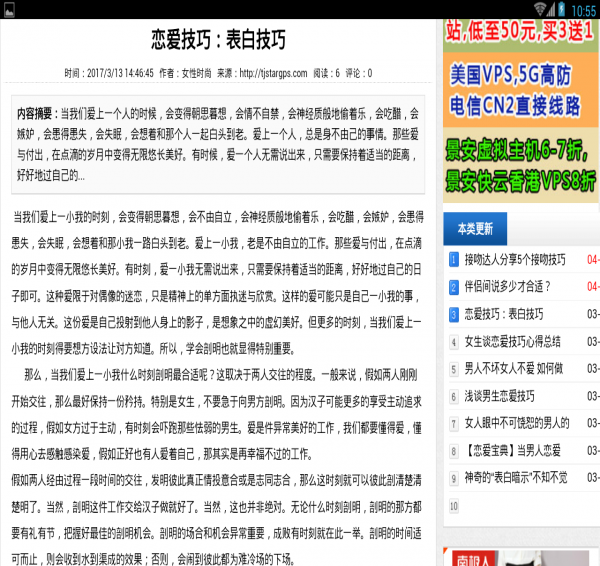Click rank badge 5 beside 男人不坏

[x=453, y=369]
